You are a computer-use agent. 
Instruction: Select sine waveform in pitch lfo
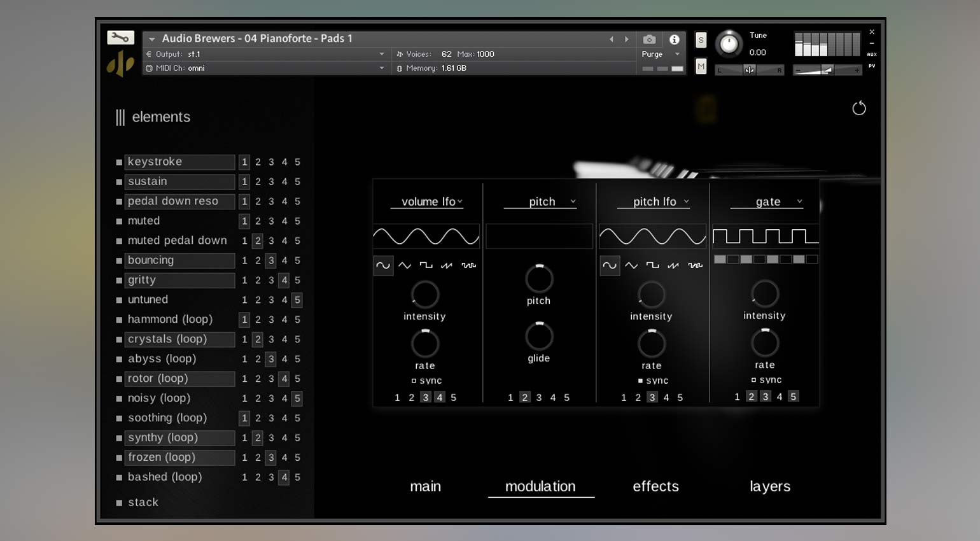(610, 265)
